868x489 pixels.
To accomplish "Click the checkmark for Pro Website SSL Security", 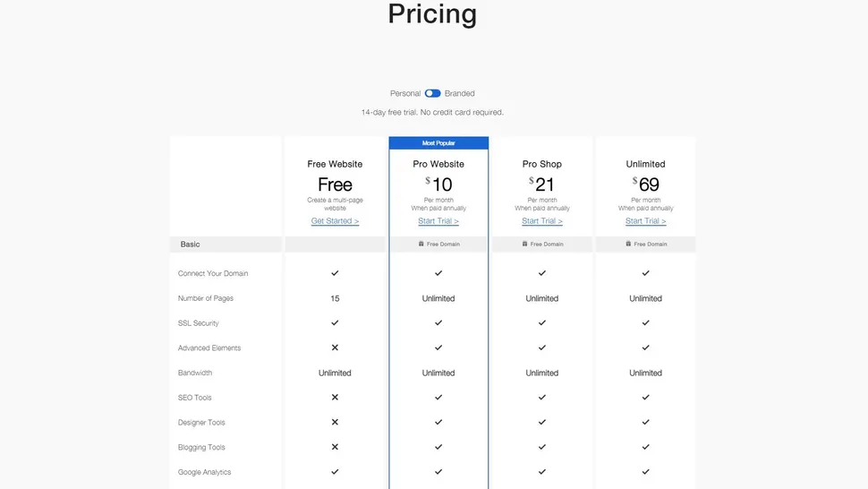I will point(438,322).
